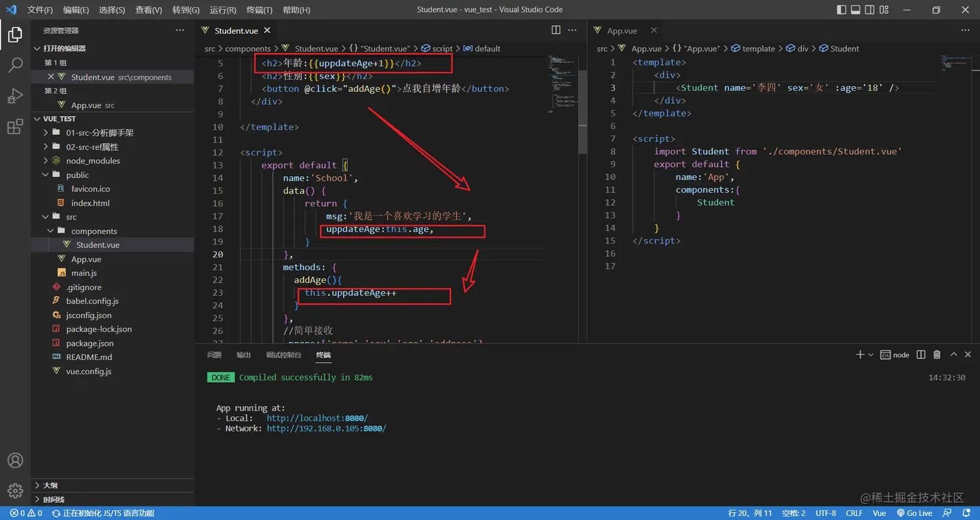The width and height of the screenshot is (980, 520).
Task: Switch to the 调试控制台 panel tab
Action: pos(283,355)
